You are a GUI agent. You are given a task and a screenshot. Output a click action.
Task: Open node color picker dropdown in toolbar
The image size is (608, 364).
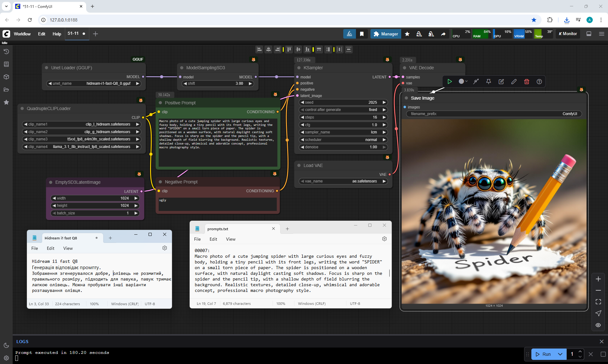[x=463, y=82]
